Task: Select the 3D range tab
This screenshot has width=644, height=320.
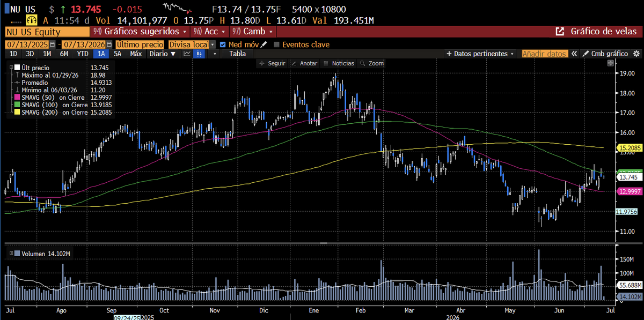Action: (30, 54)
